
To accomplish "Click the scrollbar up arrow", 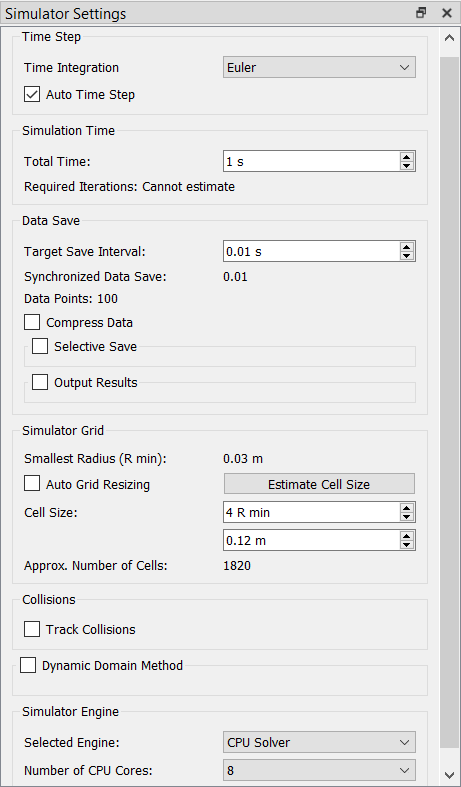I will coord(449,38).
